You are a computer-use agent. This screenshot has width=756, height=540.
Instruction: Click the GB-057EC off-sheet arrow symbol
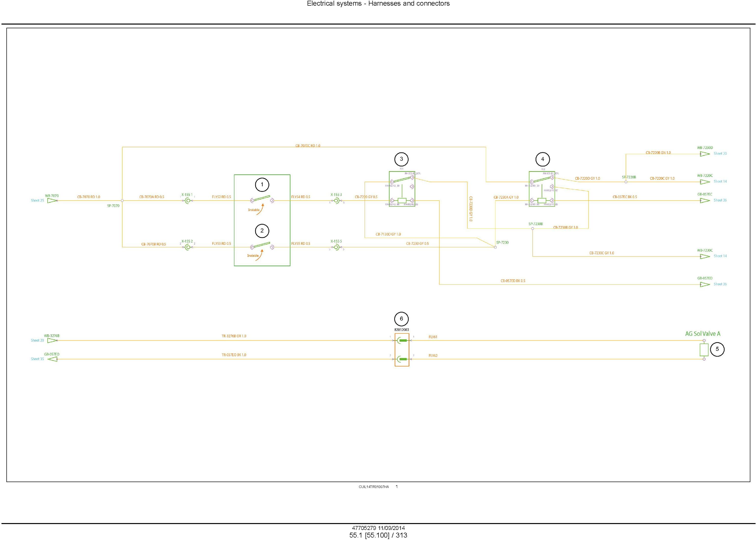(x=705, y=201)
